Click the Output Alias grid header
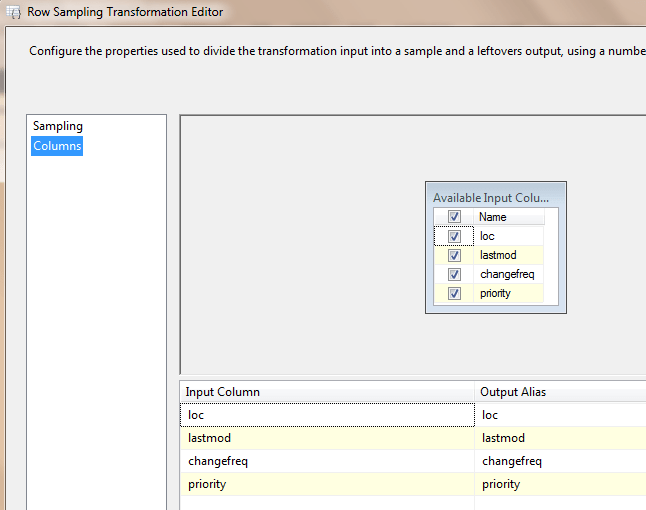The height and width of the screenshot is (510, 646). (560, 392)
